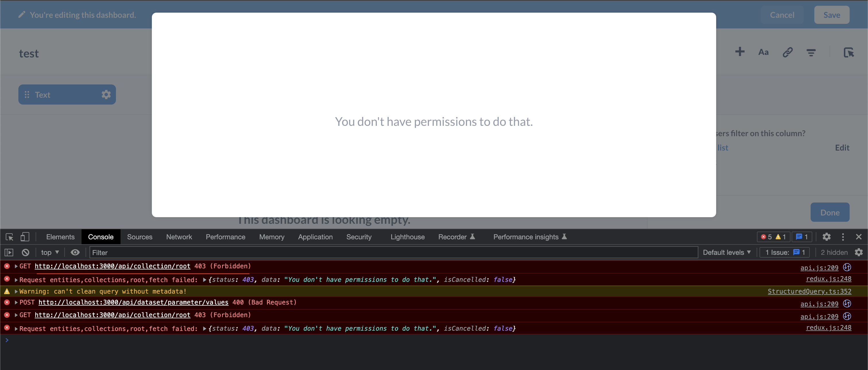Open the DevTools three-dot menu

[x=843, y=237]
